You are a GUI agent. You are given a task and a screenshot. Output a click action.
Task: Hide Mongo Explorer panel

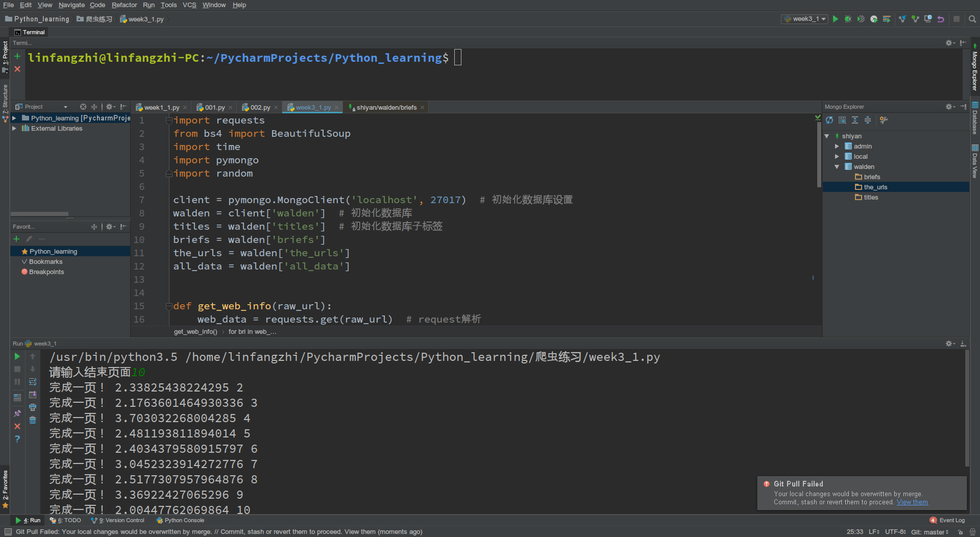[963, 107]
